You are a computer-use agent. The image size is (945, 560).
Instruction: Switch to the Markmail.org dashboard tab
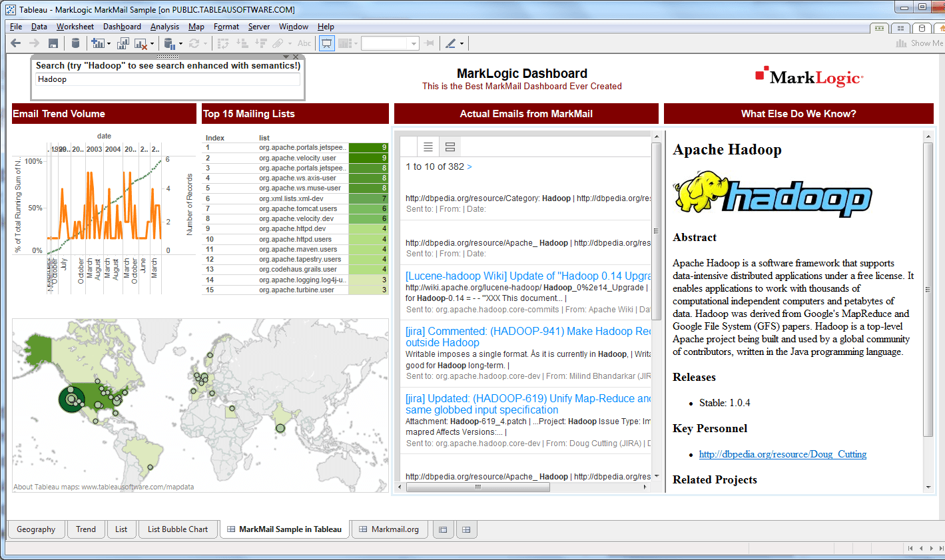[391, 529]
